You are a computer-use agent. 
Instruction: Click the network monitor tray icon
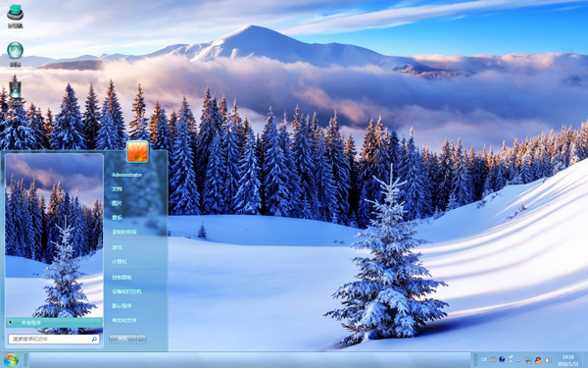point(528,360)
